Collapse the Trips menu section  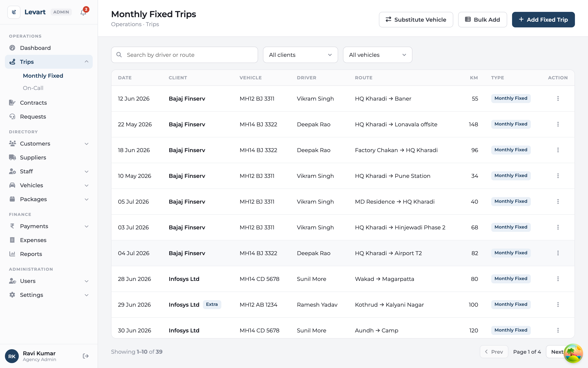click(49, 62)
